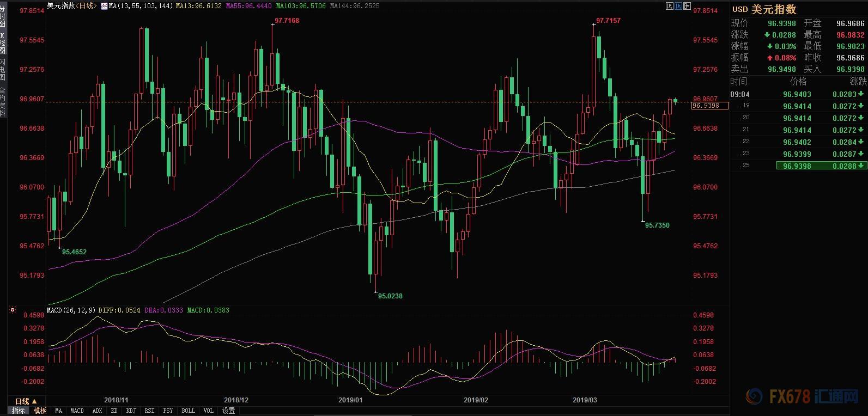Click the 2018/12 date label

(236, 400)
